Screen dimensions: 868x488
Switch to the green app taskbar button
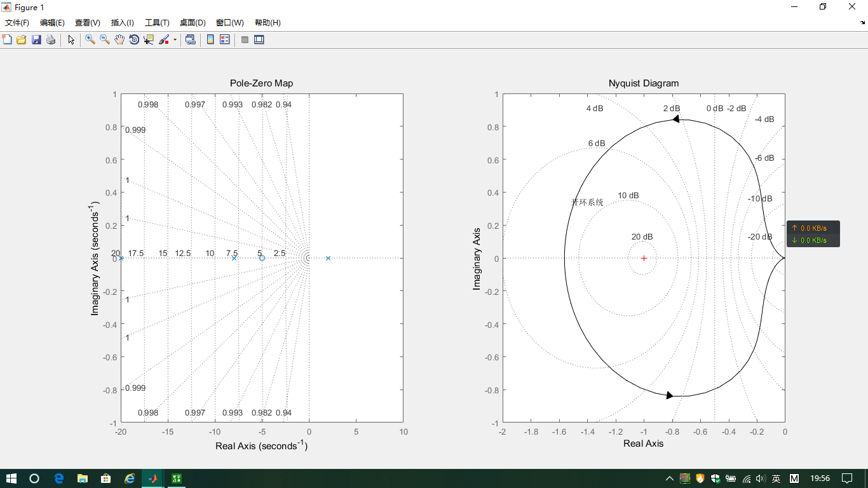[176, 478]
